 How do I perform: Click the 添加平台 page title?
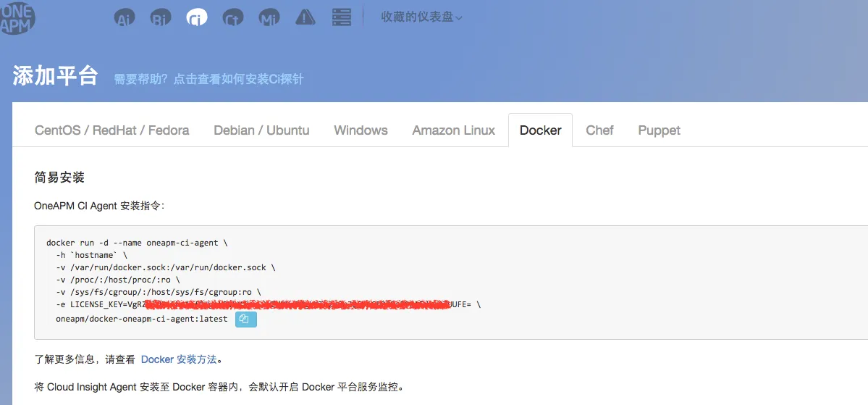coord(55,76)
